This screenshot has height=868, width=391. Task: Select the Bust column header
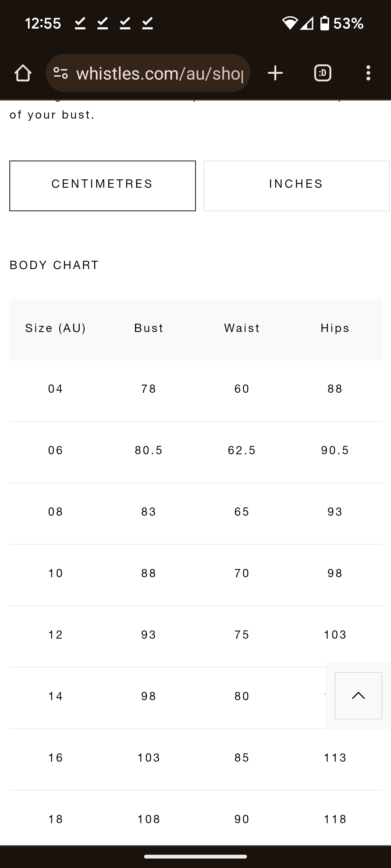pyautogui.click(x=149, y=328)
